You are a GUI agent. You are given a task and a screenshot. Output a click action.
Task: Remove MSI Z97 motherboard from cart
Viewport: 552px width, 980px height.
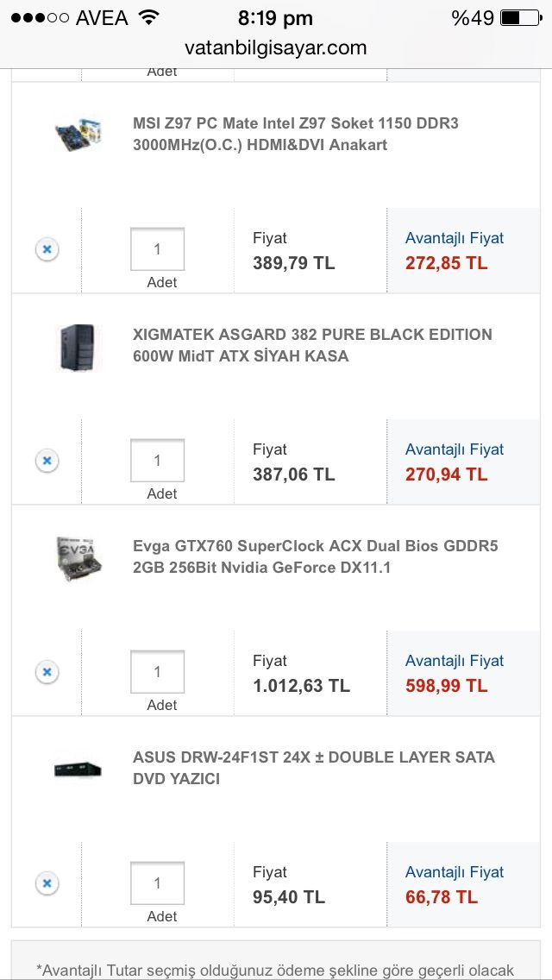click(47, 249)
